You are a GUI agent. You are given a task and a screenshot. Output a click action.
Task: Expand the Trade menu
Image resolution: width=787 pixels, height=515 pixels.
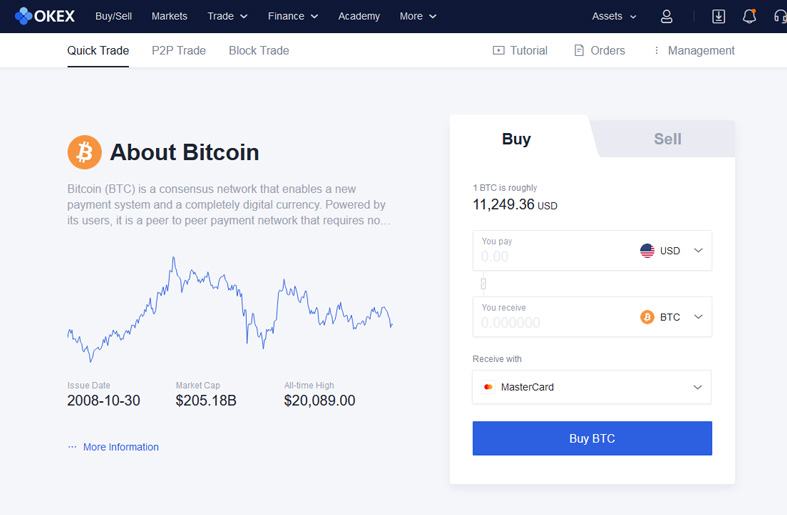tap(227, 16)
